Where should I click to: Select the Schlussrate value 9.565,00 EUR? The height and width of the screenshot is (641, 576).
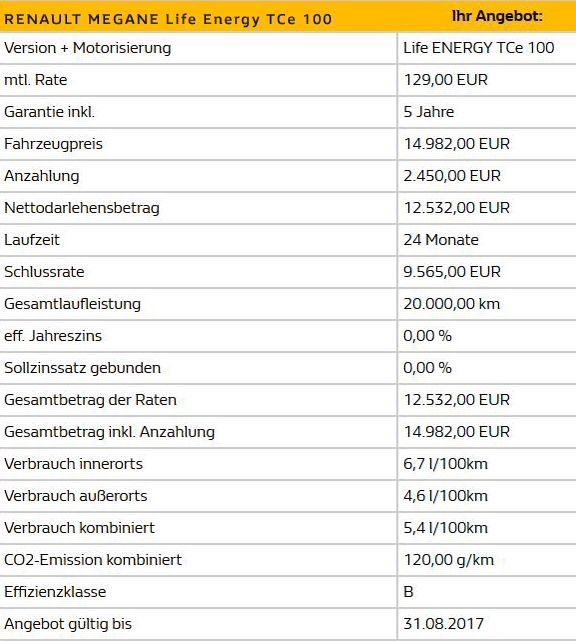tap(452, 272)
